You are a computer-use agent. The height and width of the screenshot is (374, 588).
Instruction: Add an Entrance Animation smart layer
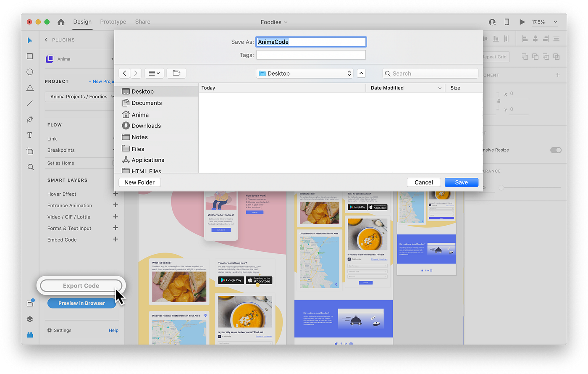(x=115, y=205)
